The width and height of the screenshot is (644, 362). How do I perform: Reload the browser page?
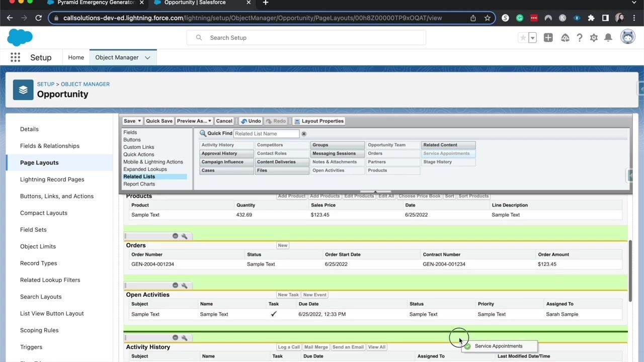tap(38, 18)
